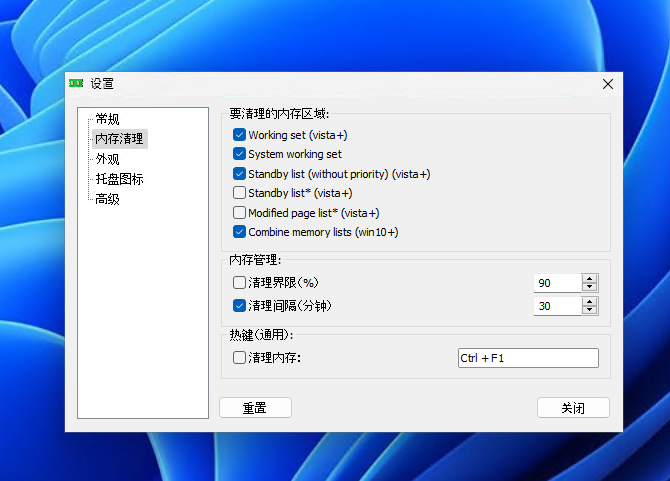Click the Ctrl + F1 hotkey field

click(x=528, y=358)
